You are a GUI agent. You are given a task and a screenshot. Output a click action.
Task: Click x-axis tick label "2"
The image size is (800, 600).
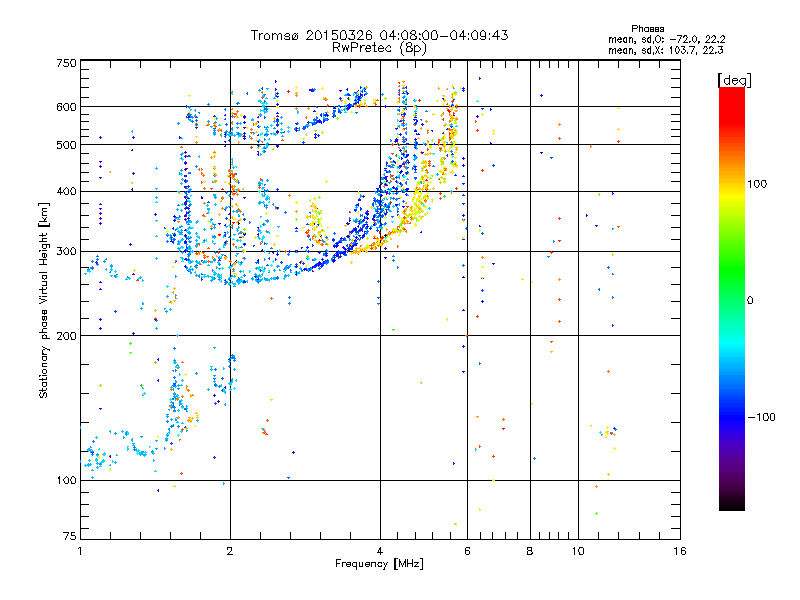[x=230, y=551]
